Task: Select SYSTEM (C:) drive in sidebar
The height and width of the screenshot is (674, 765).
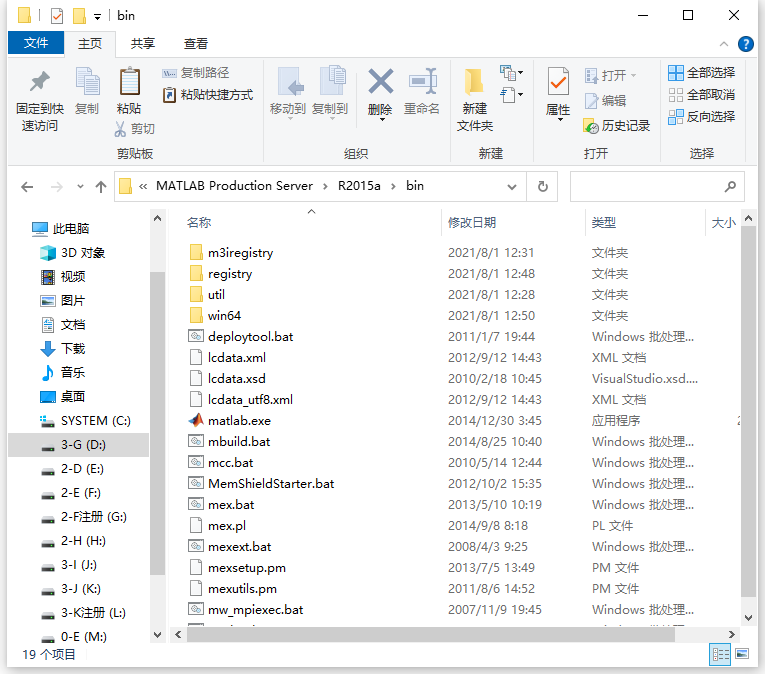Action: click(85, 421)
